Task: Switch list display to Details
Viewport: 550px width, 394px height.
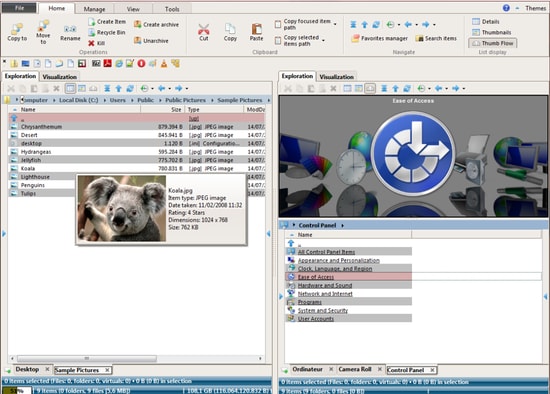Action: pyautogui.click(x=485, y=22)
